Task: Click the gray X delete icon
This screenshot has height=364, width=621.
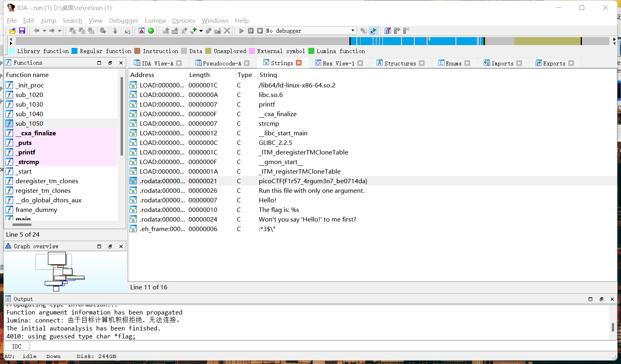Action: coord(227,31)
